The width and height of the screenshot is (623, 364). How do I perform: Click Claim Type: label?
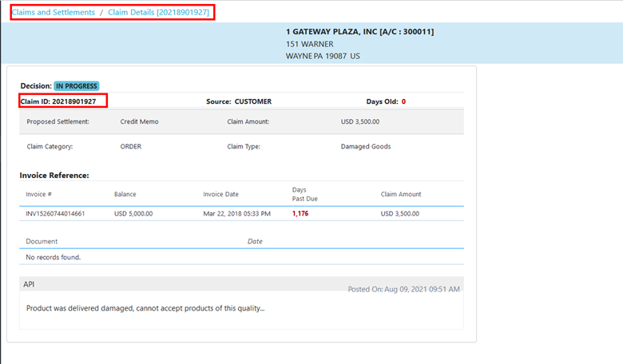244,146
